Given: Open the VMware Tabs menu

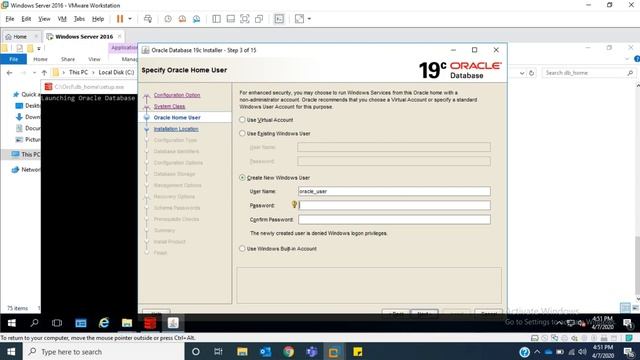Looking at the screenshot, I should tap(79, 19).
